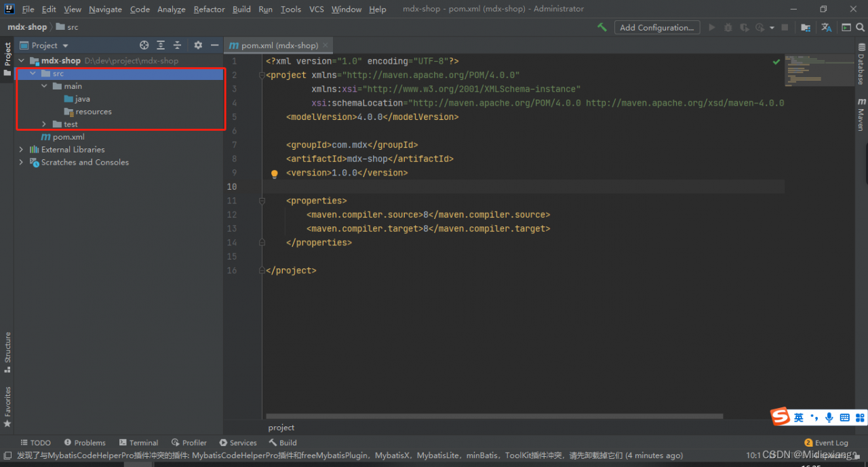The height and width of the screenshot is (467, 868).
Task: Toggle the Structure side panel
Action: pos(7,351)
